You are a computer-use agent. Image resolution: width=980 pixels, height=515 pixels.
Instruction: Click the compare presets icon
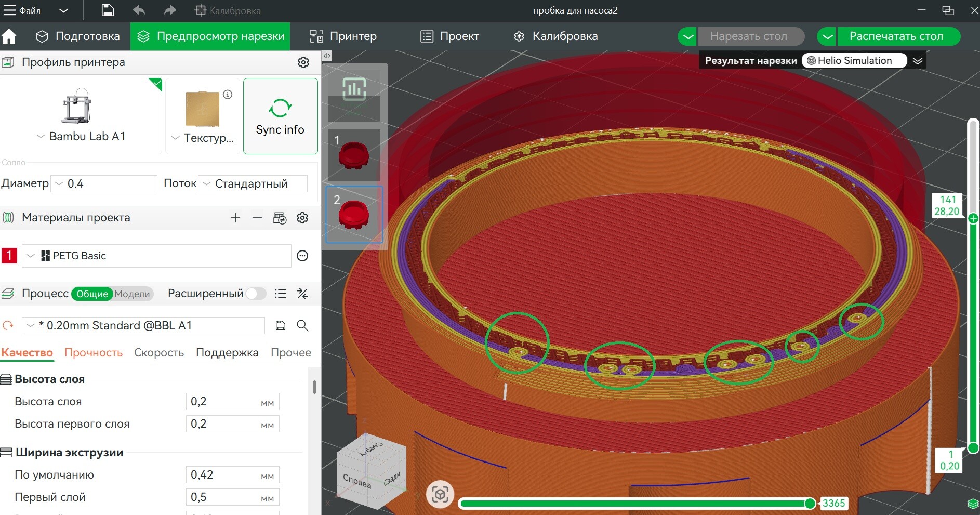[x=302, y=294]
